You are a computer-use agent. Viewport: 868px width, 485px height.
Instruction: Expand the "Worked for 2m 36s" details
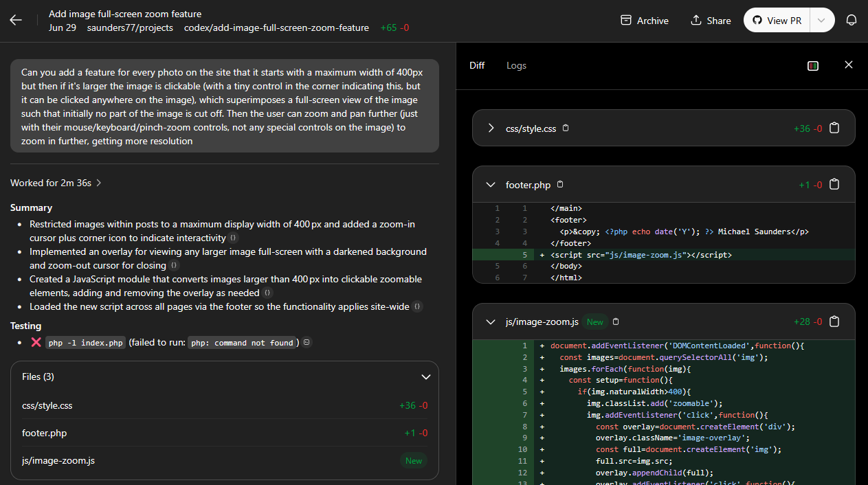coord(56,183)
